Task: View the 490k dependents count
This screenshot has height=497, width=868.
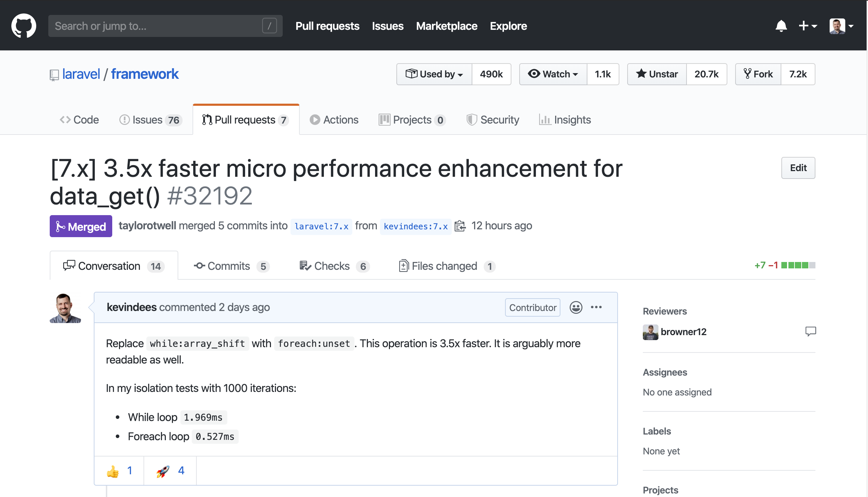Action: pos(491,74)
